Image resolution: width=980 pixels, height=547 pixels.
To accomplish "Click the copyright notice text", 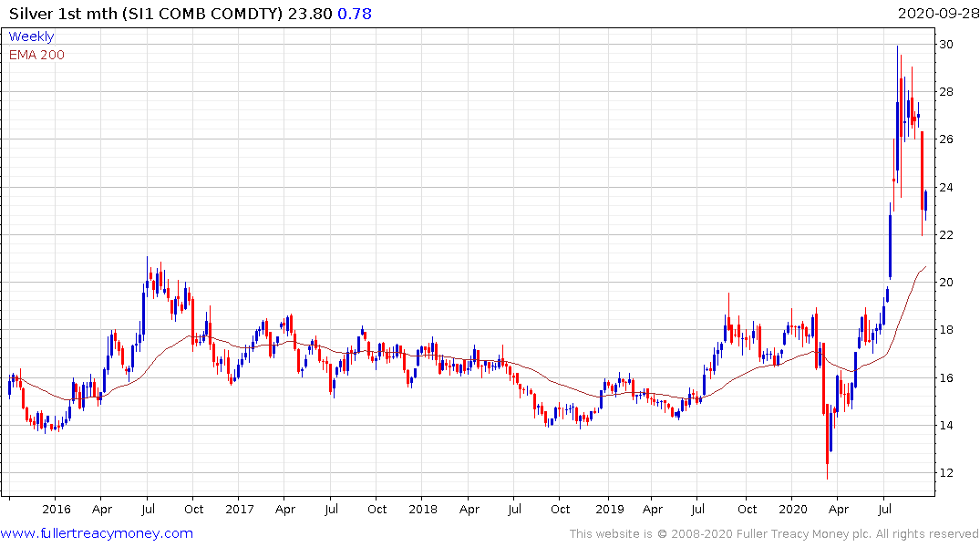I will click(774, 533).
